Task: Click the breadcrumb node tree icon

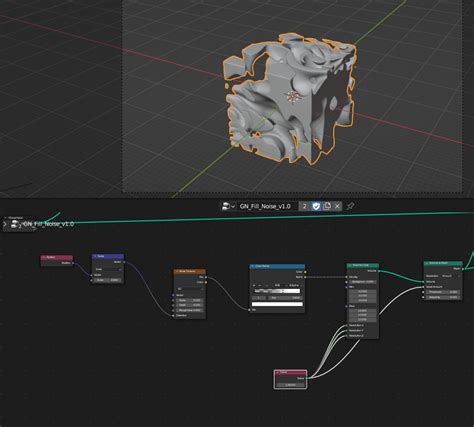Action: [15, 224]
